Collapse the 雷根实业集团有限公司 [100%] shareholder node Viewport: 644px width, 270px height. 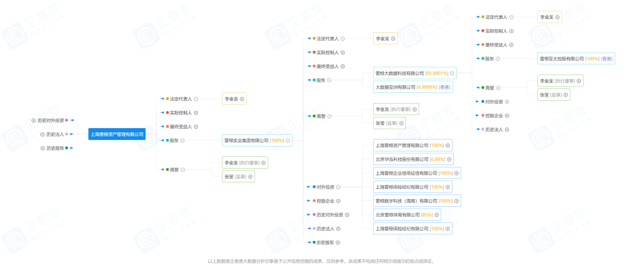click(x=288, y=140)
